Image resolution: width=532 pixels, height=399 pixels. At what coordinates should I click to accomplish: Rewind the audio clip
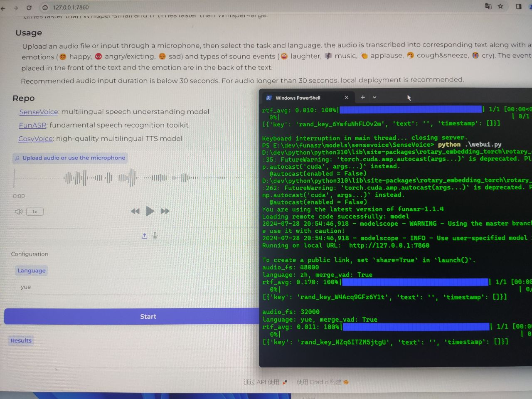[135, 211]
